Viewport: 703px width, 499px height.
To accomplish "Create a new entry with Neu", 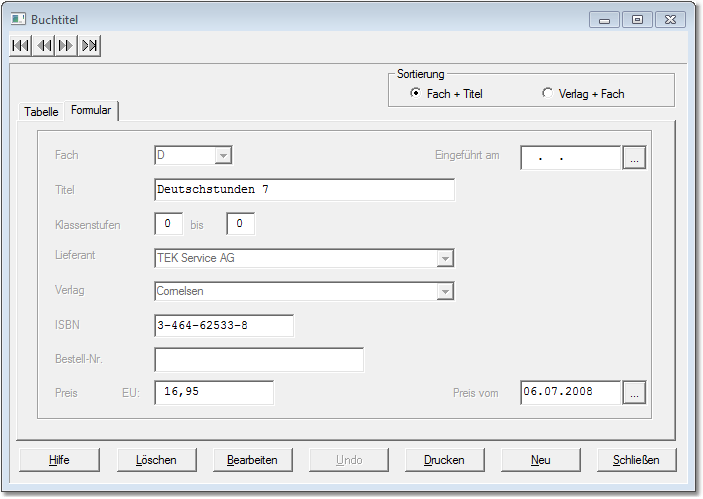I will click(541, 460).
